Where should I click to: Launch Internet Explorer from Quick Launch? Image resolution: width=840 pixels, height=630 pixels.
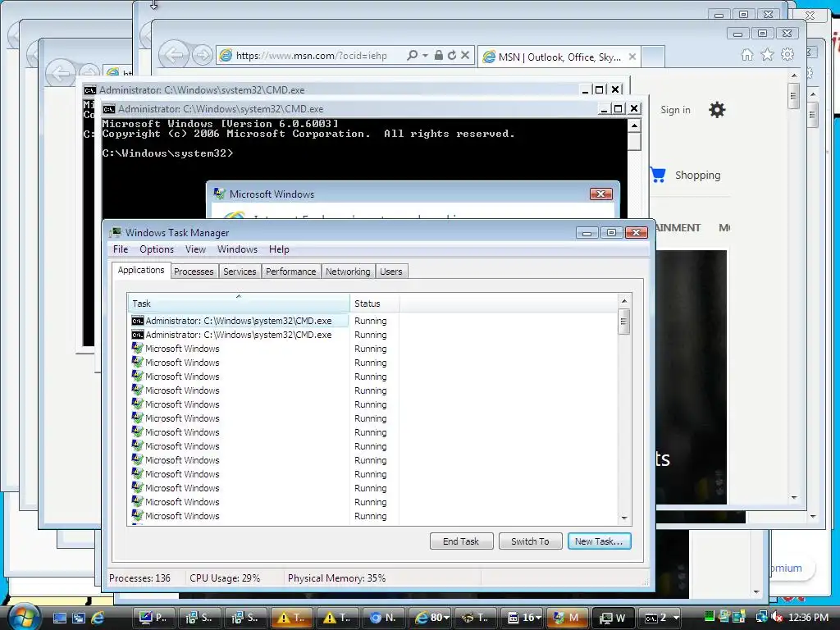(98, 618)
